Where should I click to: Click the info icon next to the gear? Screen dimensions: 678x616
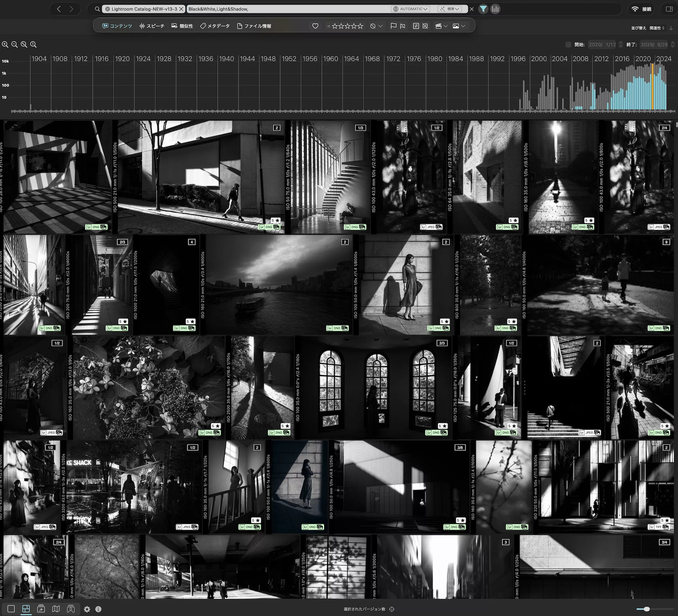click(99, 609)
